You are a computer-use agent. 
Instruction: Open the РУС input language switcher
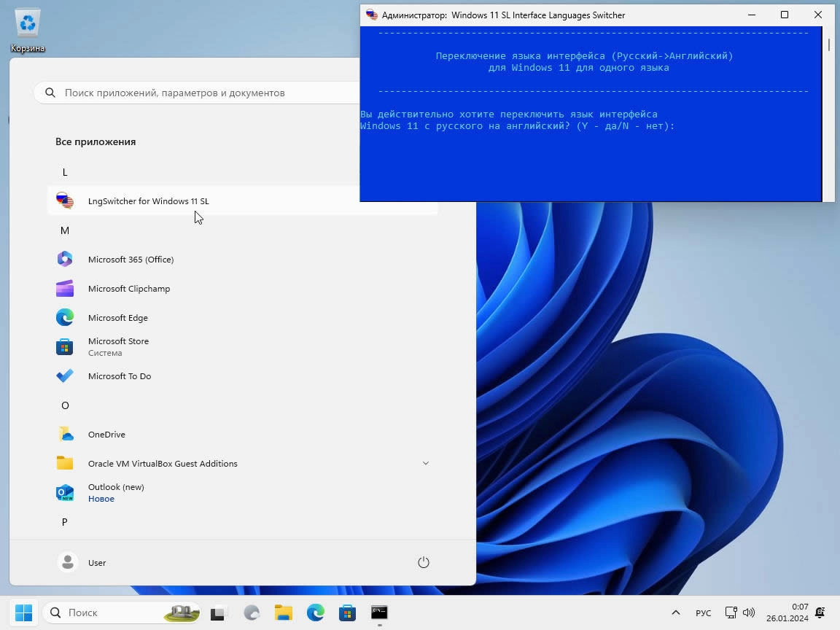(x=703, y=612)
